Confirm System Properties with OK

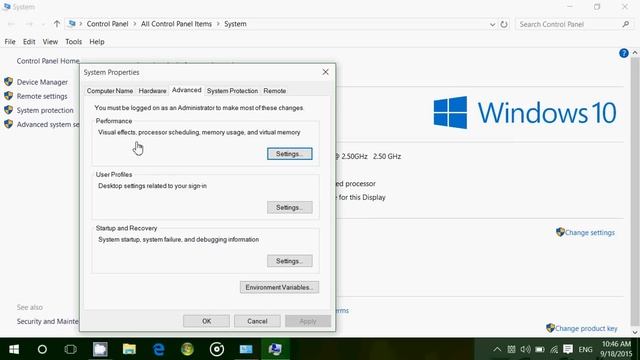coord(207,321)
